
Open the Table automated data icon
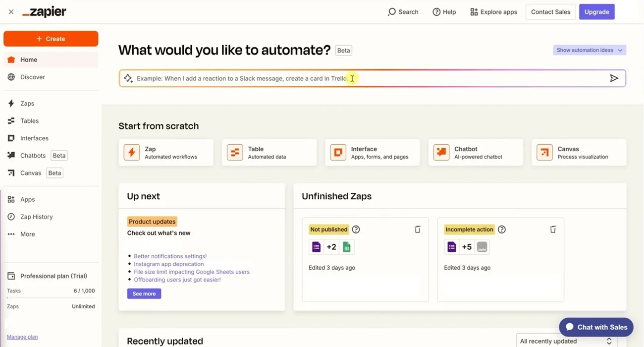(x=234, y=152)
